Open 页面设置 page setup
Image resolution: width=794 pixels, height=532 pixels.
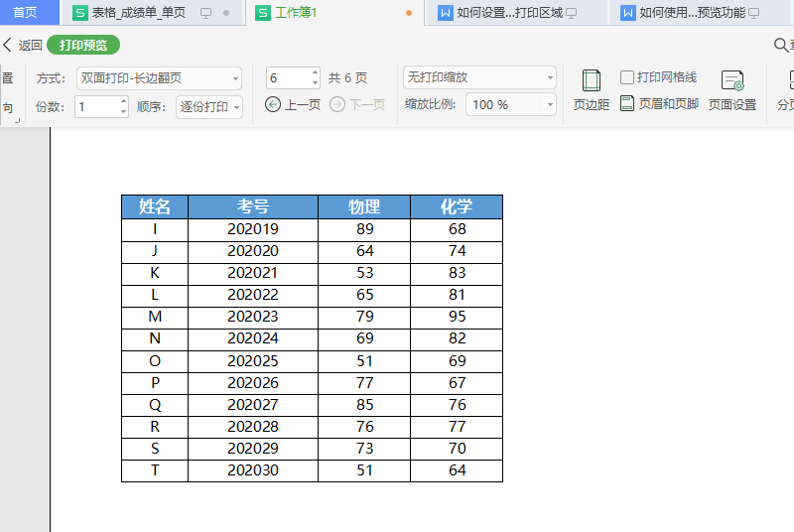click(731, 90)
